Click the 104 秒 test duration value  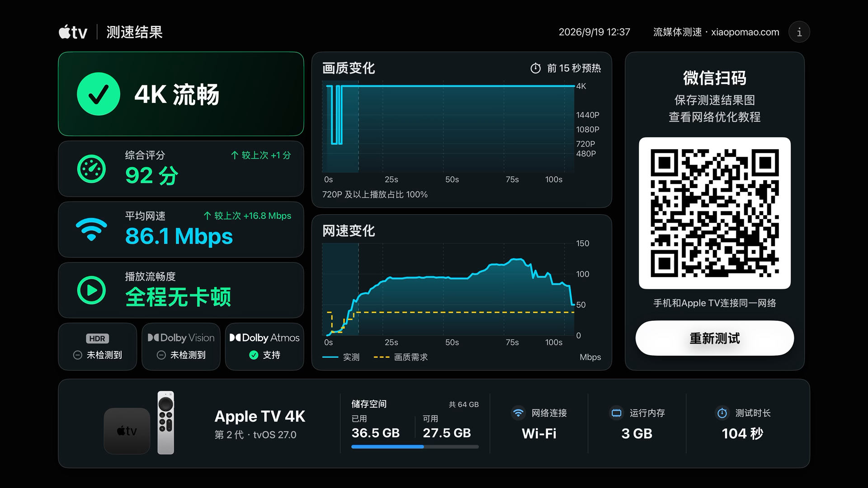tap(742, 433)
